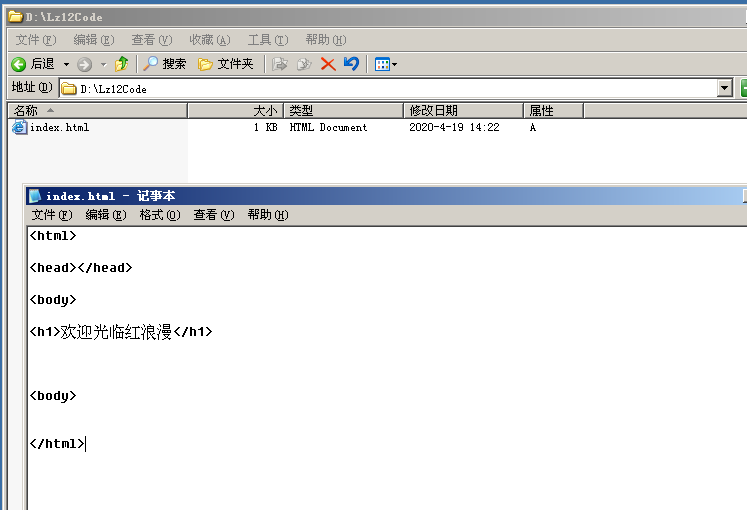Click the folder icon in Explorer title bar
747x510 pixels.
16,17
